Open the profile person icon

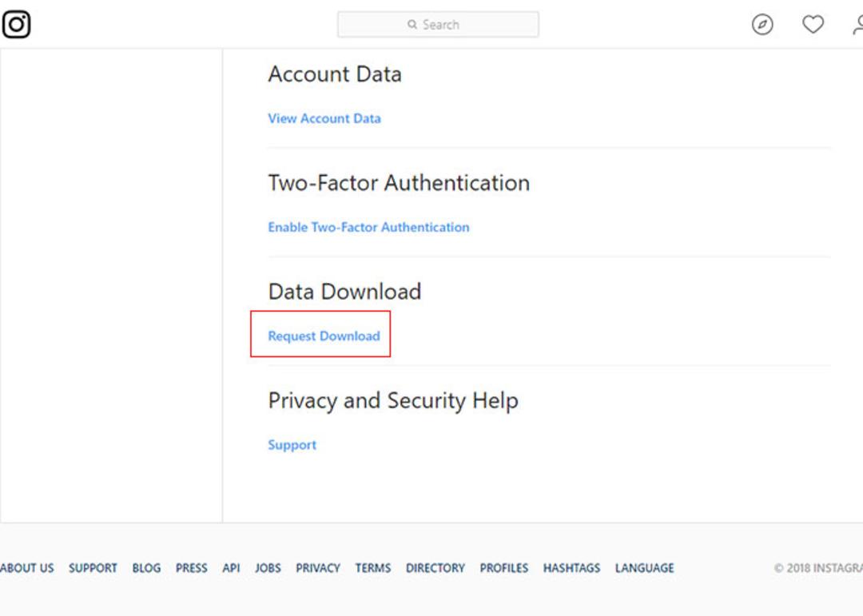pyautogui.click(x=858, y=24)
